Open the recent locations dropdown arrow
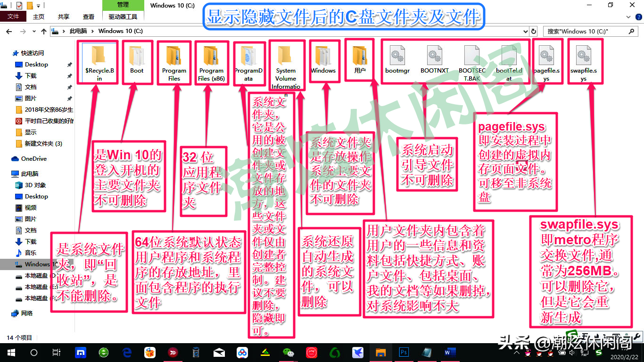Viewport: 644px width, 362px height. pyautogui.click(x=34, y=32)
